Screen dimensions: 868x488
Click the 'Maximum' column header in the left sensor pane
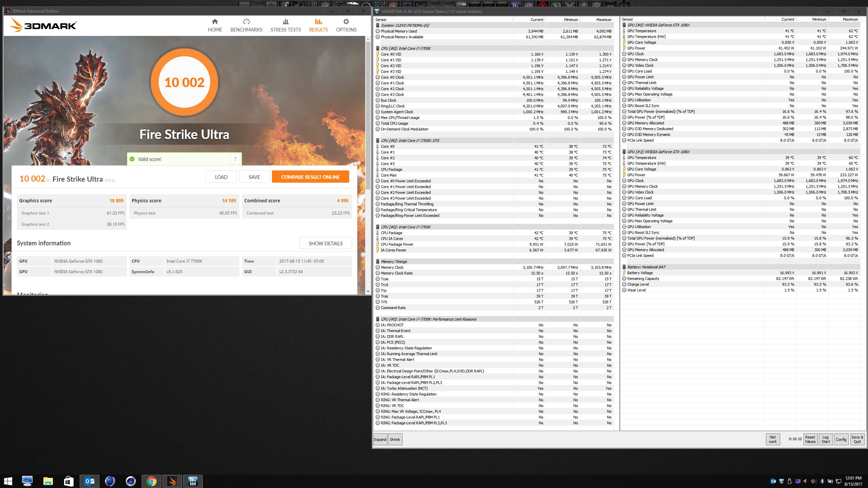pos(597,19)
